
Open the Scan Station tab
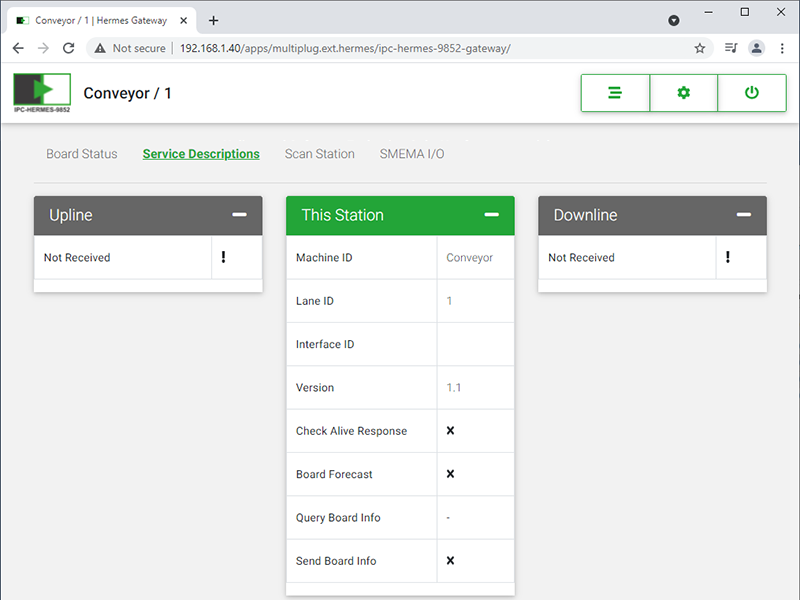click(319, 154)
